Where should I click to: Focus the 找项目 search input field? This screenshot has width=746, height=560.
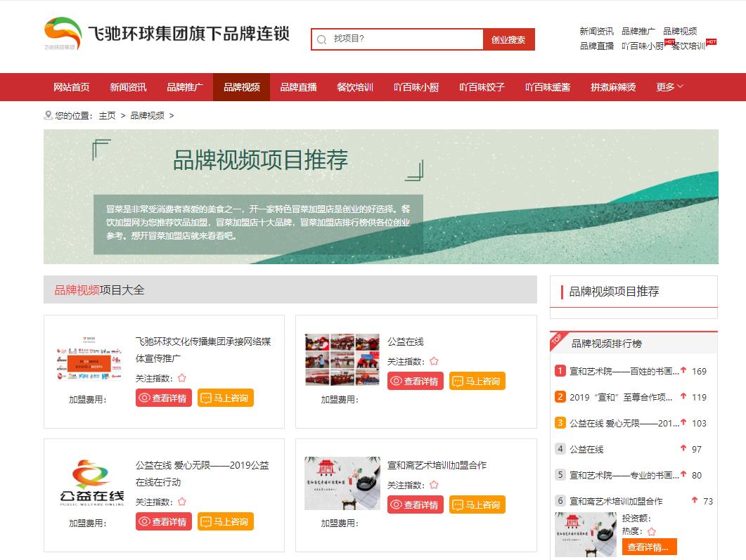[x=404, y=39]
